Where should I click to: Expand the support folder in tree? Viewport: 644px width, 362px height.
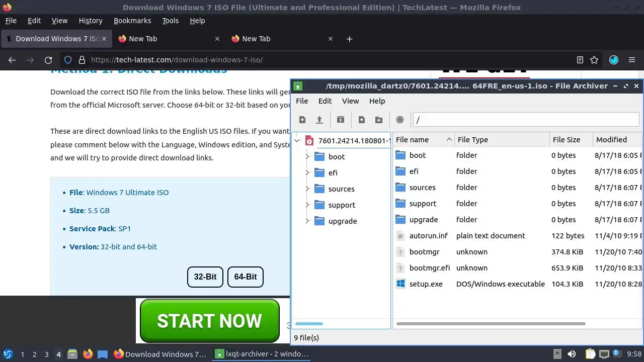[x=307, y=205]
